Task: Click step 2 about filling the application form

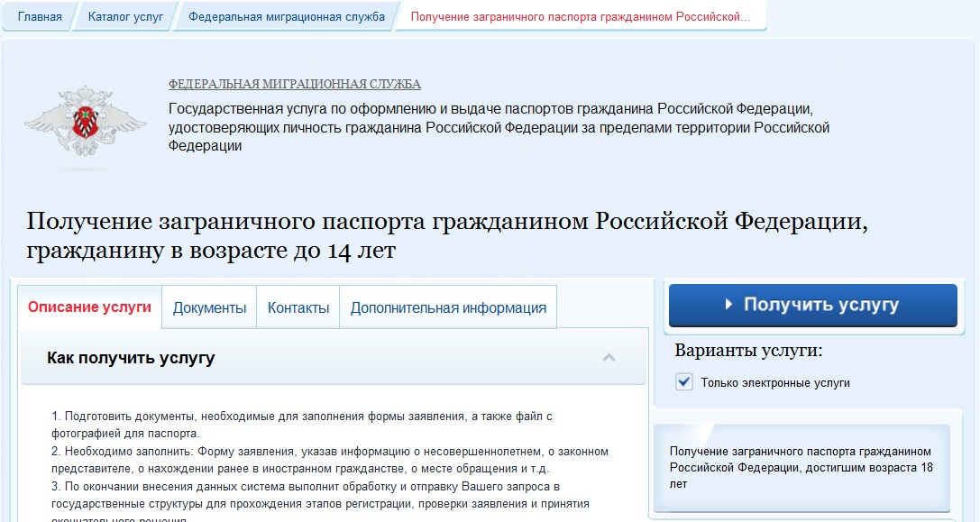Action: pyautogui.click(x=329, y=459)
